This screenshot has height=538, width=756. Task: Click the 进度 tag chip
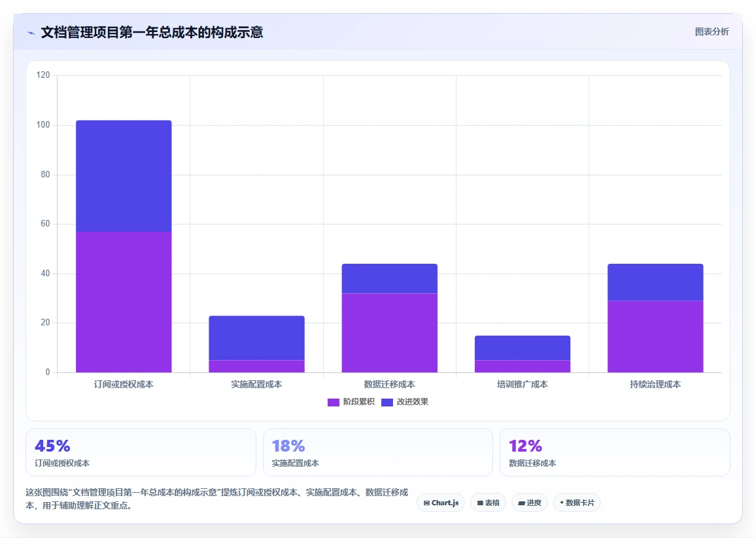529,503
